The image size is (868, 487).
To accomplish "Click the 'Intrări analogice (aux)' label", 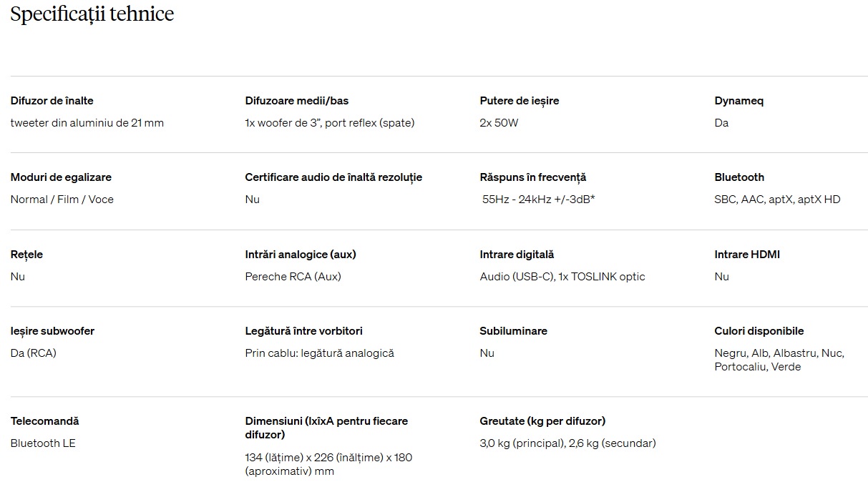I will click(x=301, y=255).
